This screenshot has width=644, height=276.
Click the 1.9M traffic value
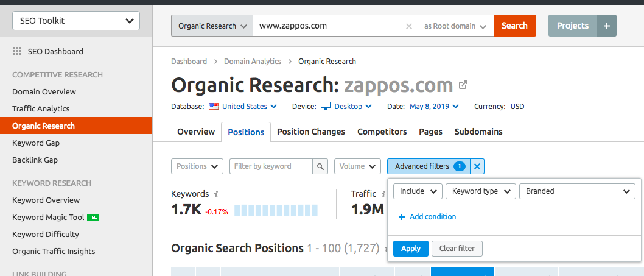point(368,210)
